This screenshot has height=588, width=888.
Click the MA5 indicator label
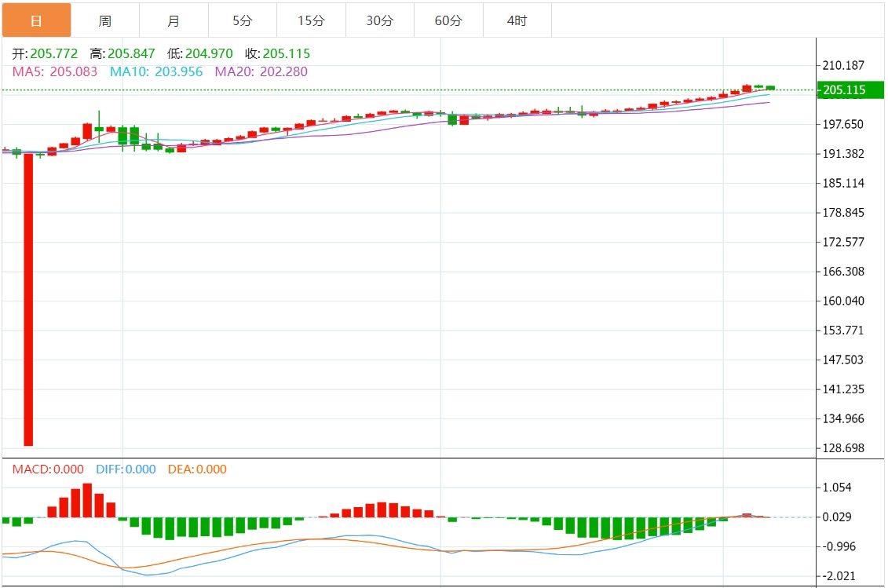pos(55,72)
